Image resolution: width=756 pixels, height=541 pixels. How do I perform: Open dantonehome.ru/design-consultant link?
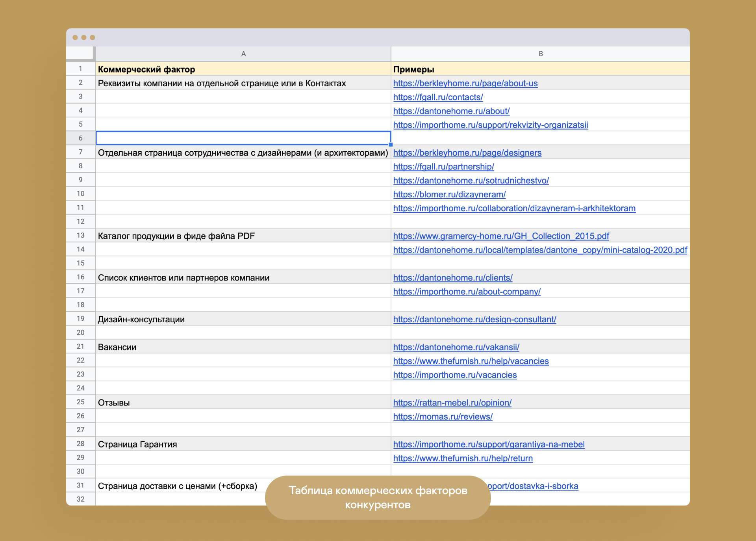point(474,319)
